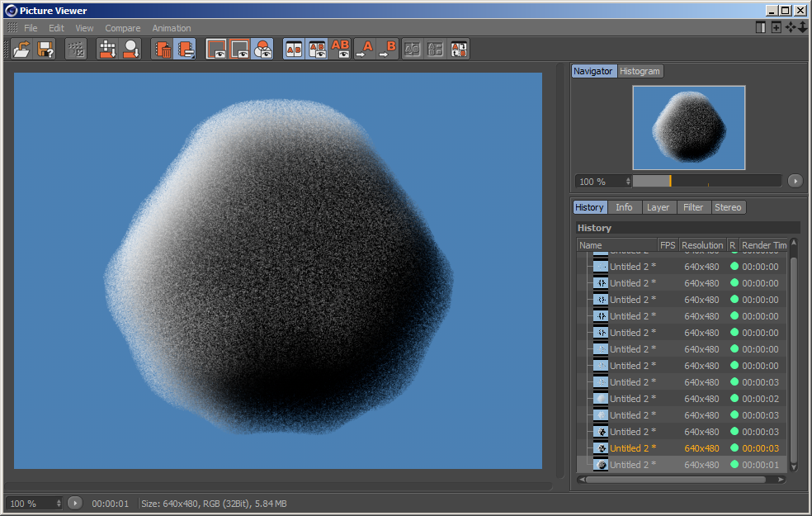
Task: Click the Navigator zoom slider
Action: [706, 181]
